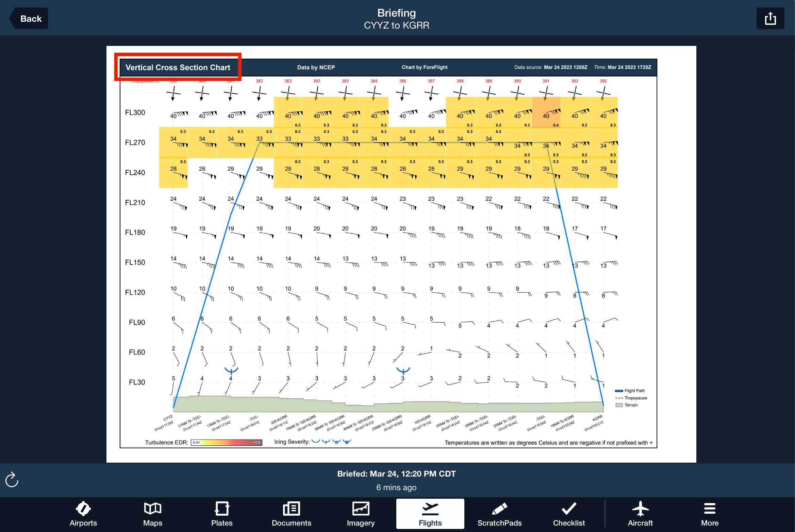795x532 pixels.
Task: Open the Imagery tab
Action: coord(361,514)
